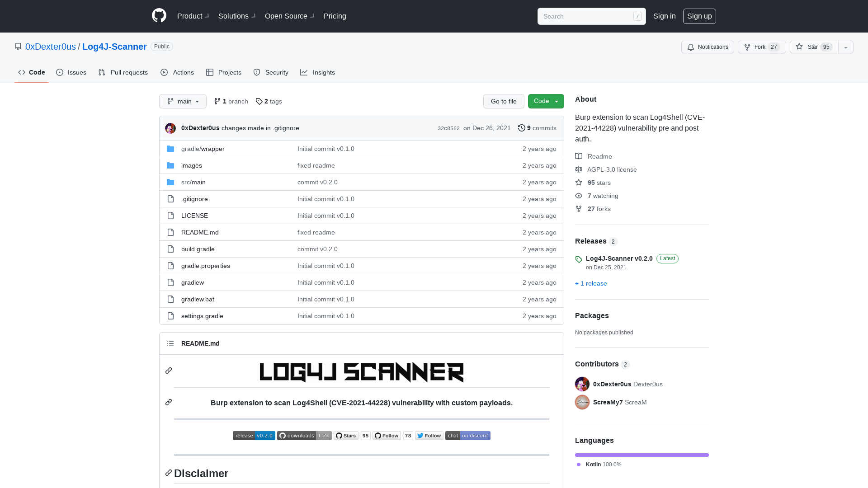Click the Twitter Follow badge
Viewport: 868px width, 488px height.
click(x=429, y=436)
